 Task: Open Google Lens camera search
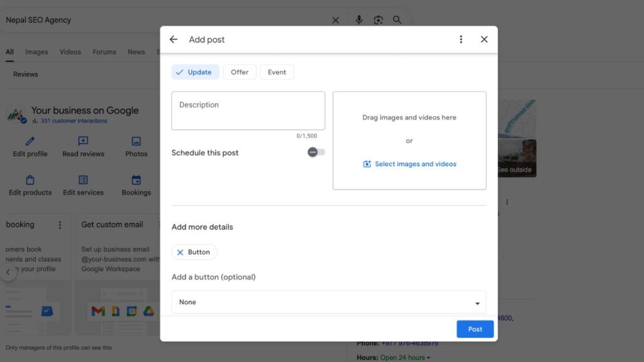[378, 19]
